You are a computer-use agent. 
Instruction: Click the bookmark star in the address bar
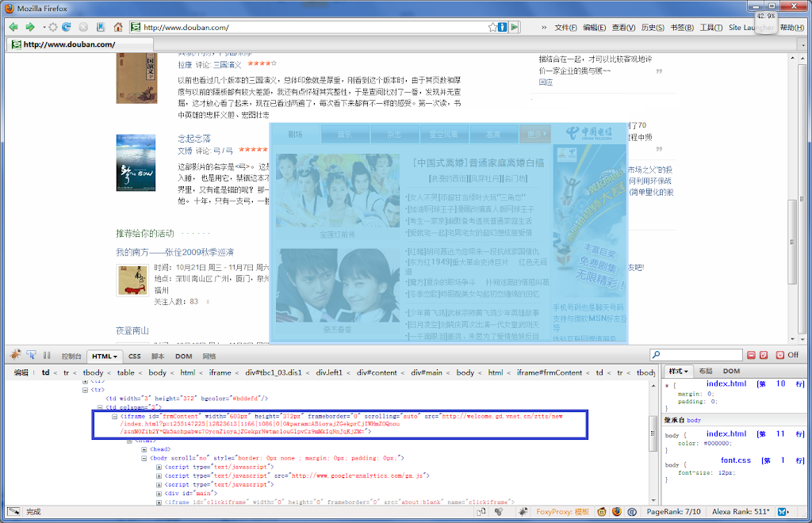pyautogui.click(x=492, y=27)
